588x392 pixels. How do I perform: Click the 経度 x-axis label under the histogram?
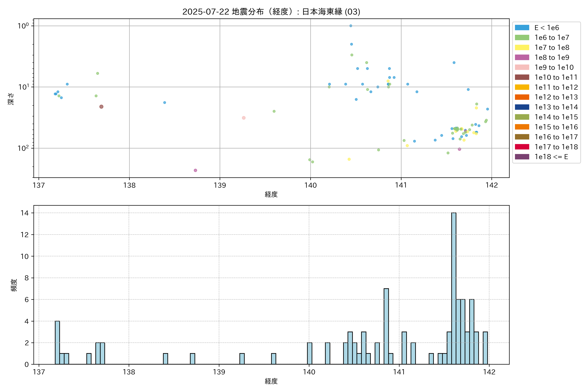point(271,381)
